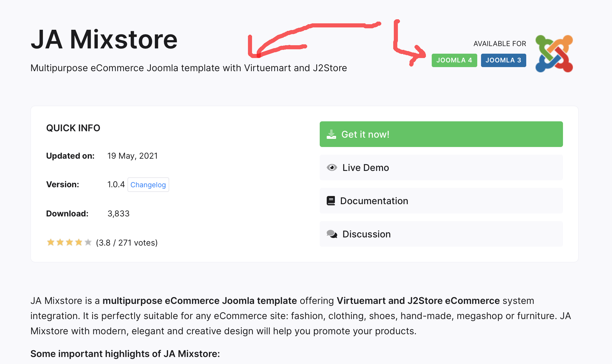Select the blue JOOMLA 3 badge
The image size is (612, 364).
click(503, 60)
